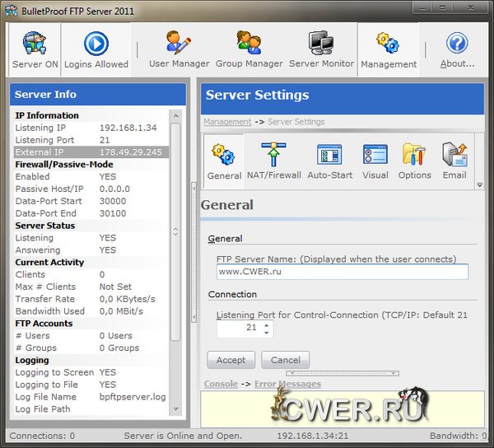Open the Options settings

click(415, 161)
